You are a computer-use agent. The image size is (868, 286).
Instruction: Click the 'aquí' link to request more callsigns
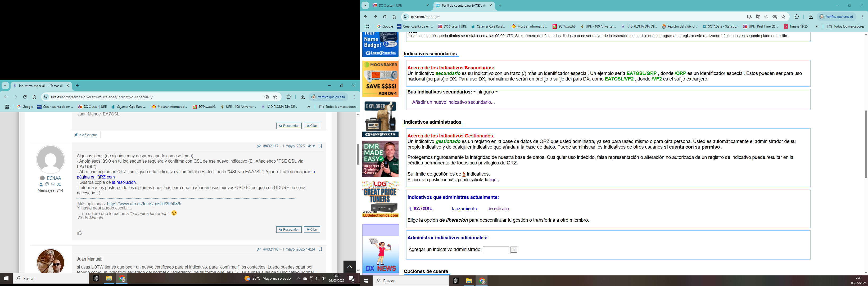493,180
